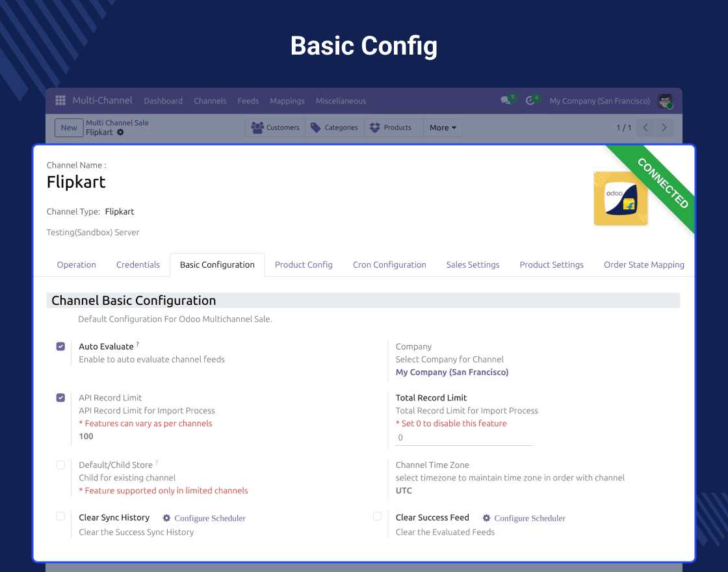Open the Channels menu
The width and height of the screenshot is (728, 572).
point(210,101)
